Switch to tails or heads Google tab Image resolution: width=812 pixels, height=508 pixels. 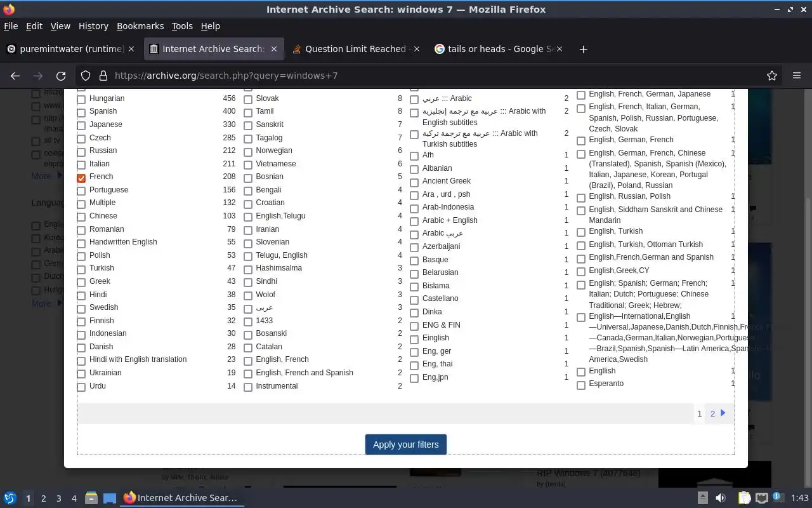498,49
